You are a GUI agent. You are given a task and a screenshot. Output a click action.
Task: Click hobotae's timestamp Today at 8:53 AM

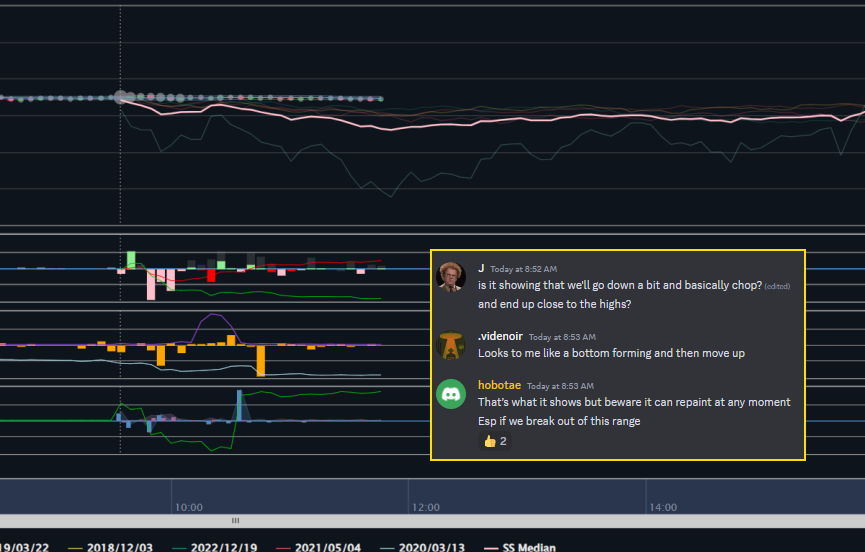click(x=560, y=386)
